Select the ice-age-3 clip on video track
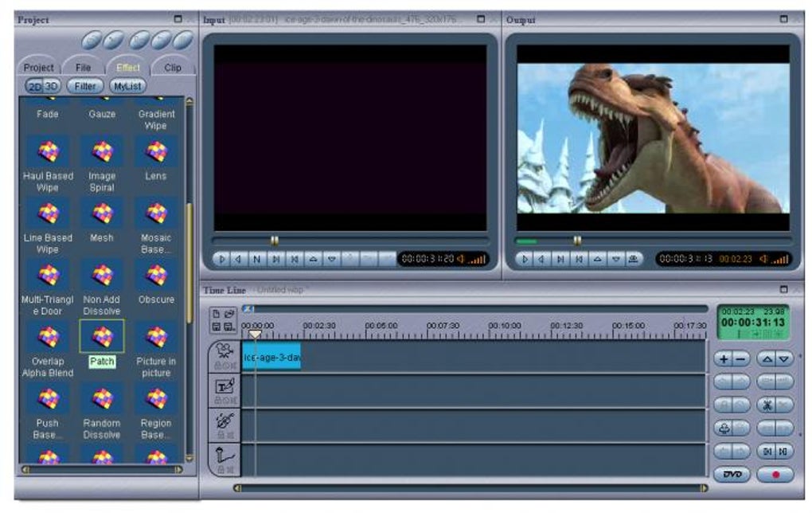 (x=271, y=357)
